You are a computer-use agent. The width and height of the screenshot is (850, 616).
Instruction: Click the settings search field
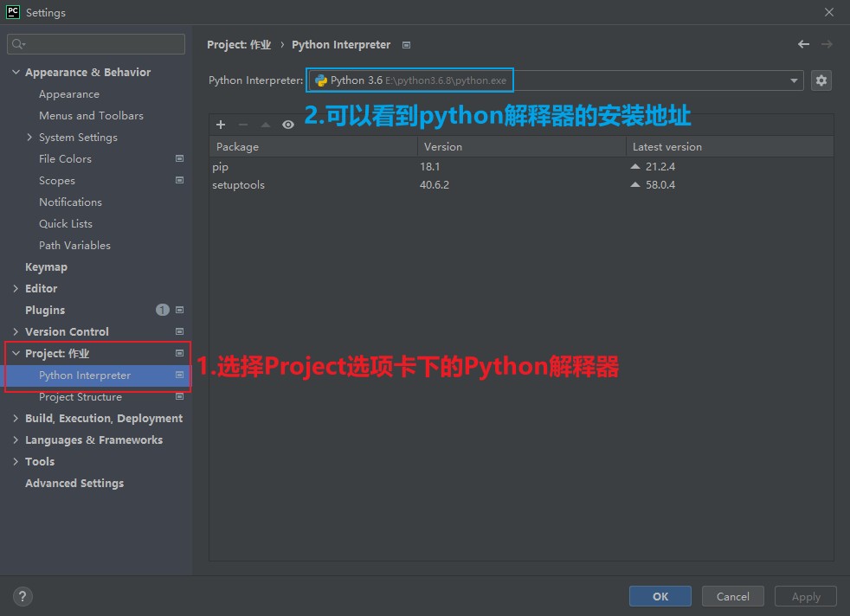pyautogui.click(x=96, y=44)
